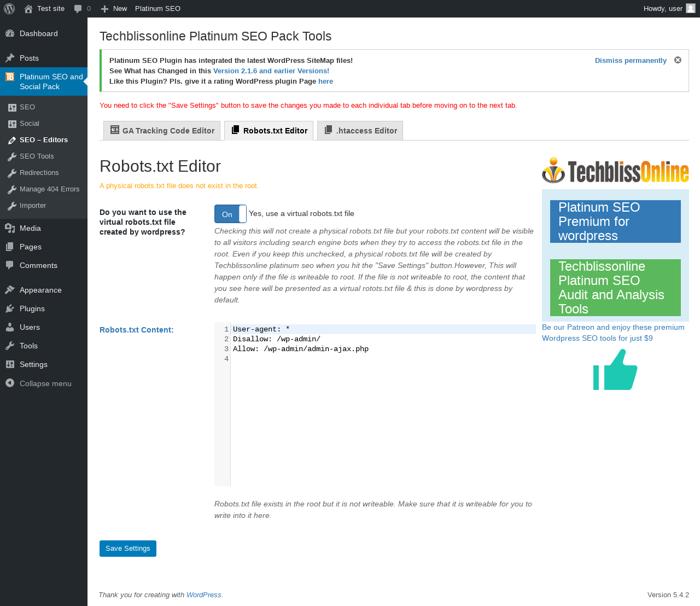Image resolution: width=700 pixels, height=606 pixels.
Task: Open the .htaccess Editor tab
Action: click(360, 131)
